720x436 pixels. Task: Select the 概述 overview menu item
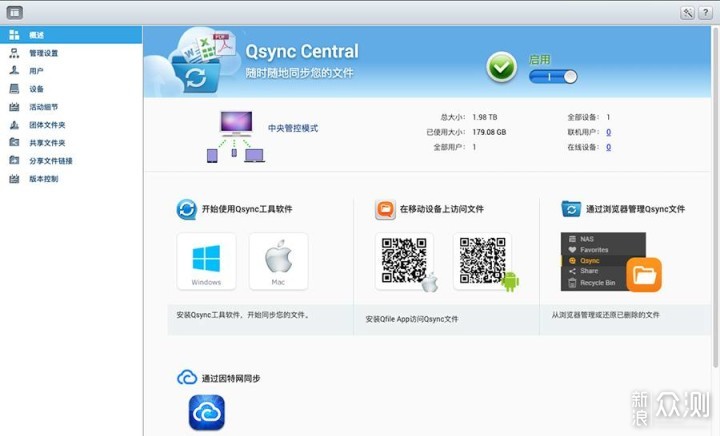pos(71,35)
